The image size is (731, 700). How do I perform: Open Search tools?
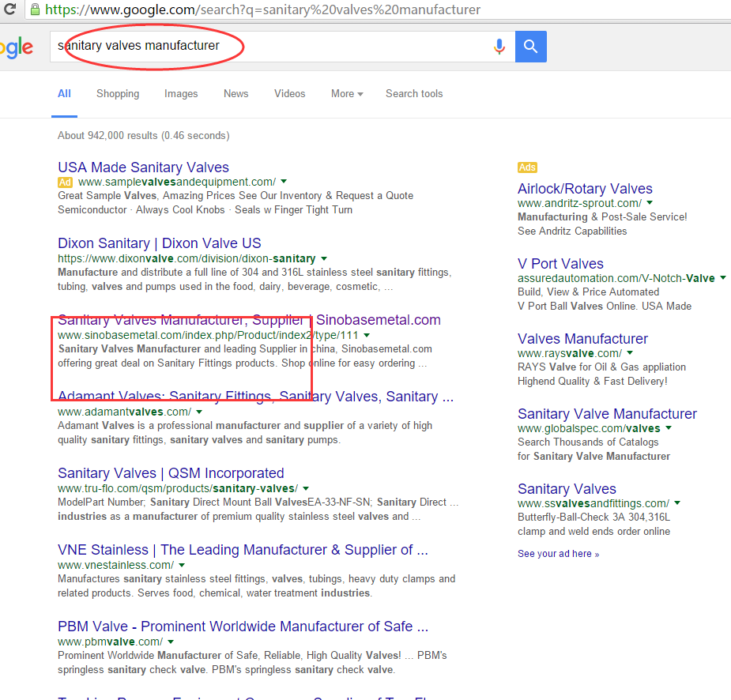[414, 94]
